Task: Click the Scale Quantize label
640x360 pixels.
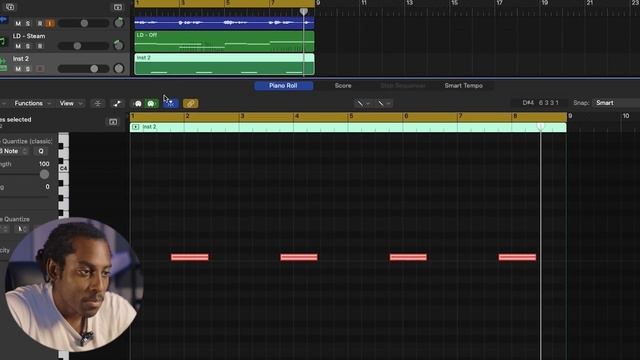Action: coord(15,219)
